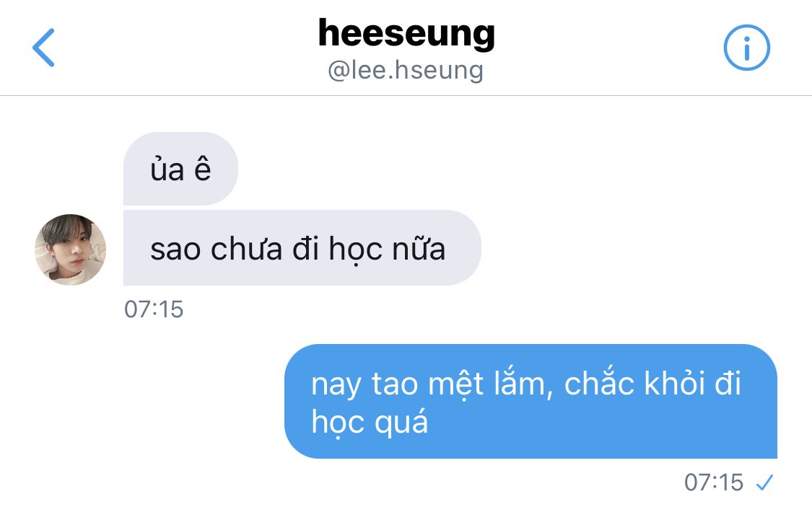The height and width of the screenshot is (507, 812).
Task: Tap the blue sent checkmark icon
Action: [764, 482]
